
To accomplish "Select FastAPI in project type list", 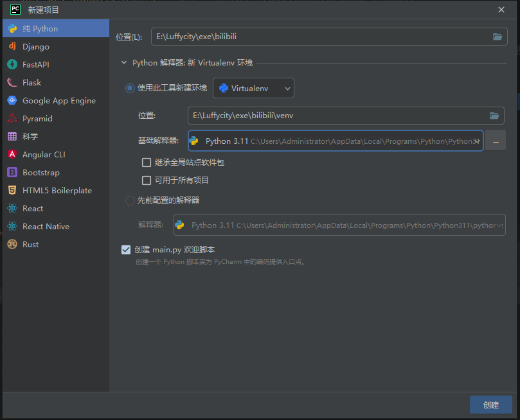I will pyautogui.click(x=56, y=64).
